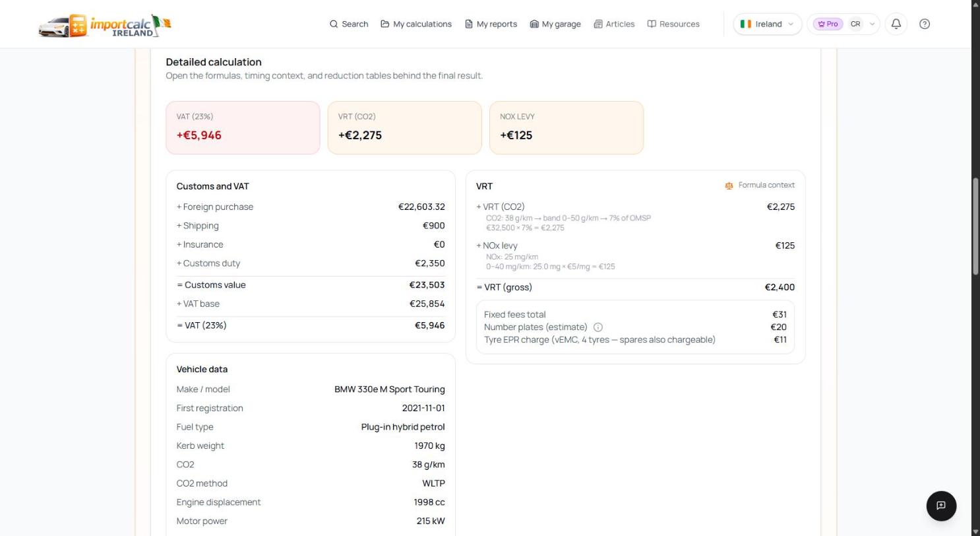980x536 pixels.
Task: Click the My calculations folder icon
Action: coord(385,24)
